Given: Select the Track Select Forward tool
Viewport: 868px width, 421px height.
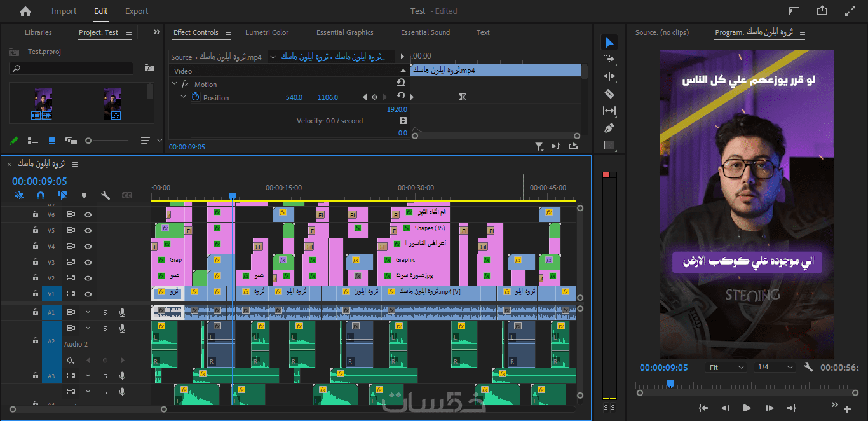Looking at the screenshot, I should coord(609,59).
